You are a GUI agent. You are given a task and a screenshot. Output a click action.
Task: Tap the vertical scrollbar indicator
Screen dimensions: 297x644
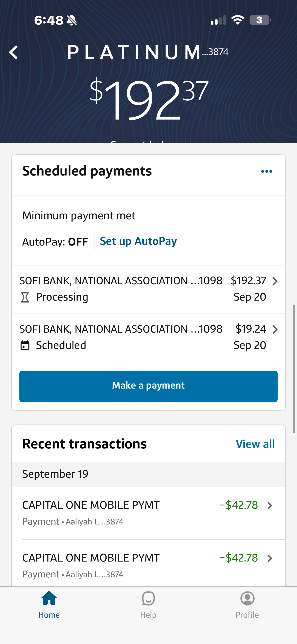click(294, 369)
